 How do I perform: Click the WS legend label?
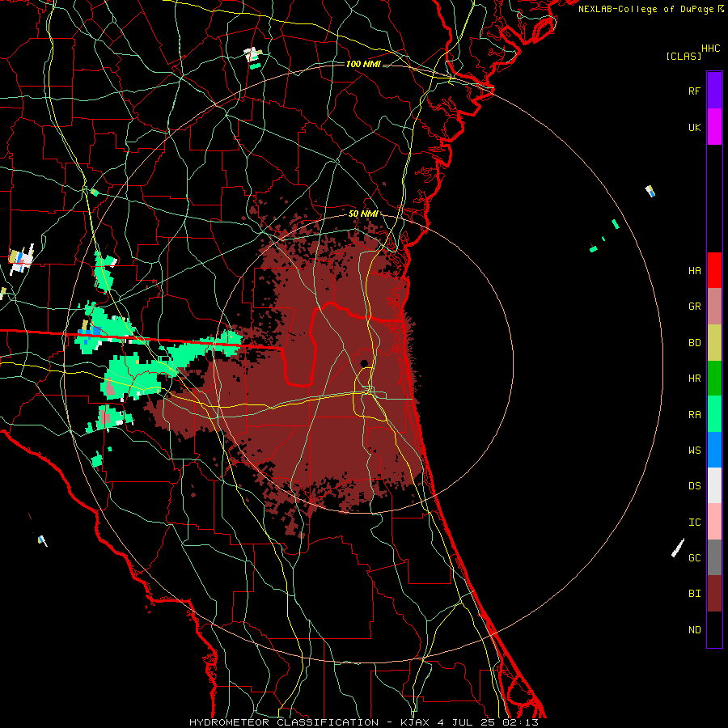(x=694, y=451)
